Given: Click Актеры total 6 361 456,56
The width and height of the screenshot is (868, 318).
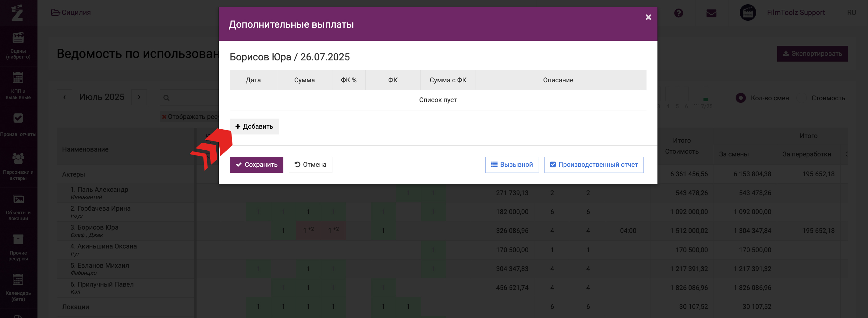Looking at the screenshot, I should [689, 174].
